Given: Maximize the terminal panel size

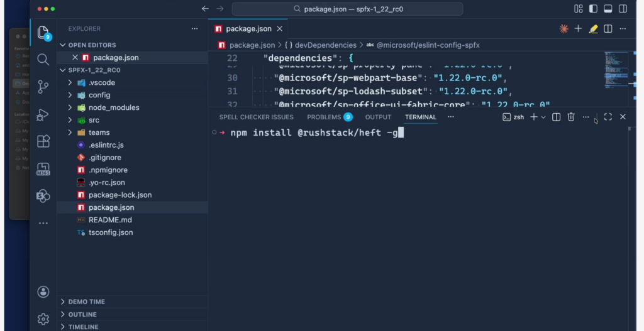Looking at the screenshot, I should tap(608, 117).
